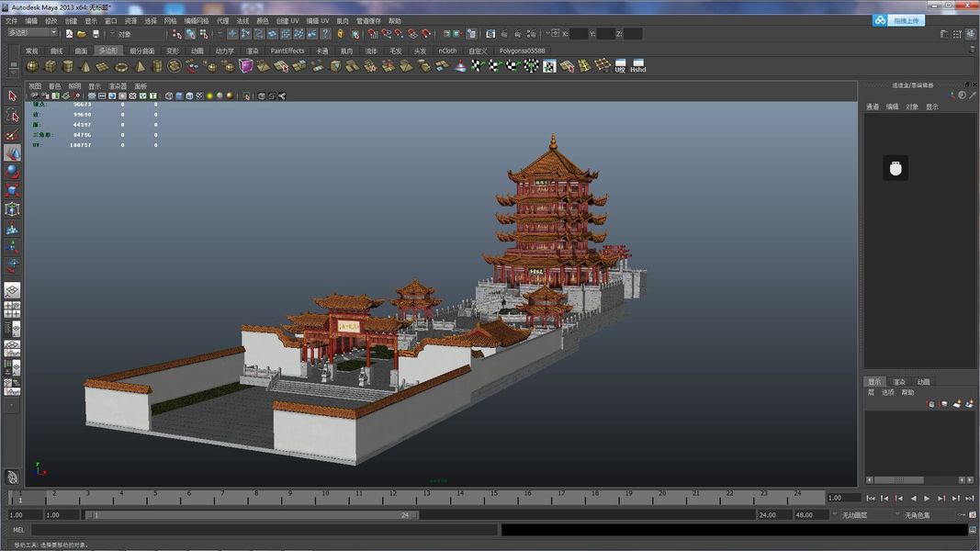
Task: Go to start of playback range
Action: pos(871,498)
